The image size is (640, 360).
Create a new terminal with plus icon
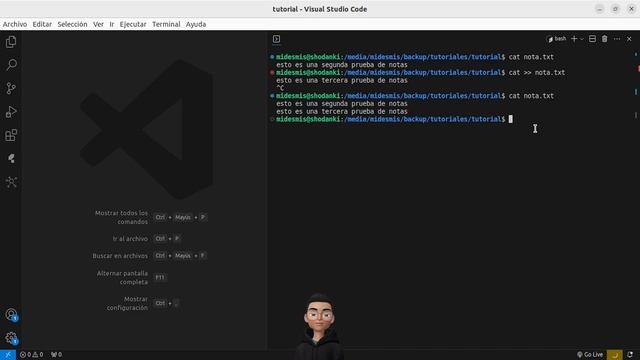(x=574, y=39)
